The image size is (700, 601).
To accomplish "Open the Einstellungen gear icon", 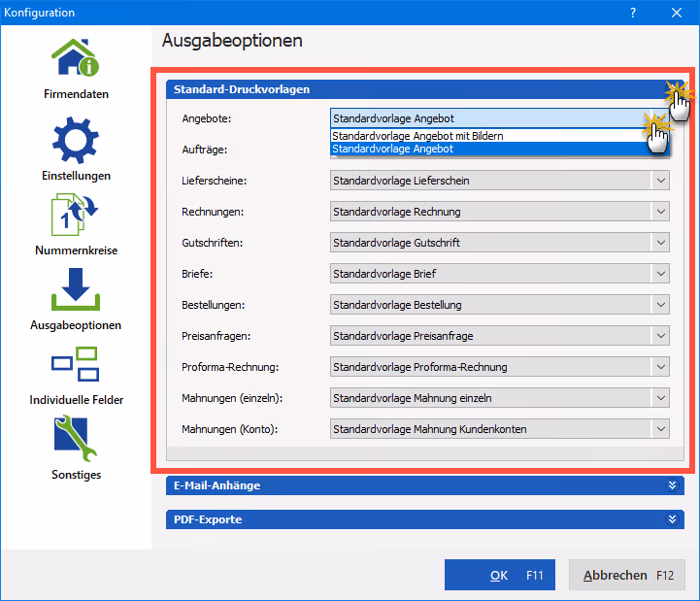I will click(75, 140).
